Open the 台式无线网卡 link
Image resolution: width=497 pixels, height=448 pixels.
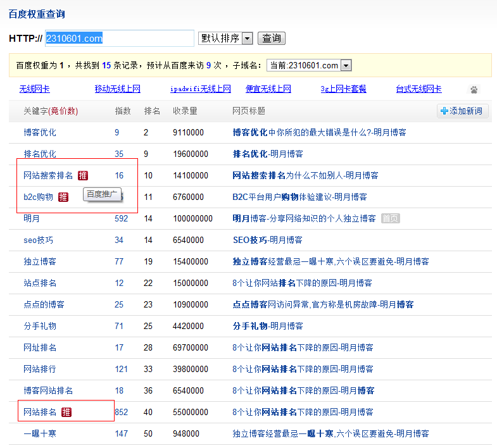418,89
